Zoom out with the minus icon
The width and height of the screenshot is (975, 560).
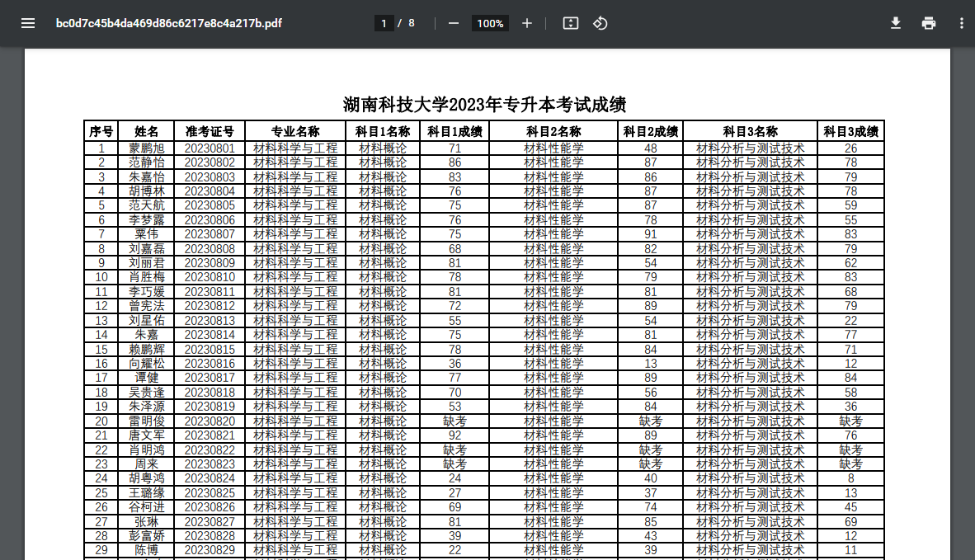454,24
